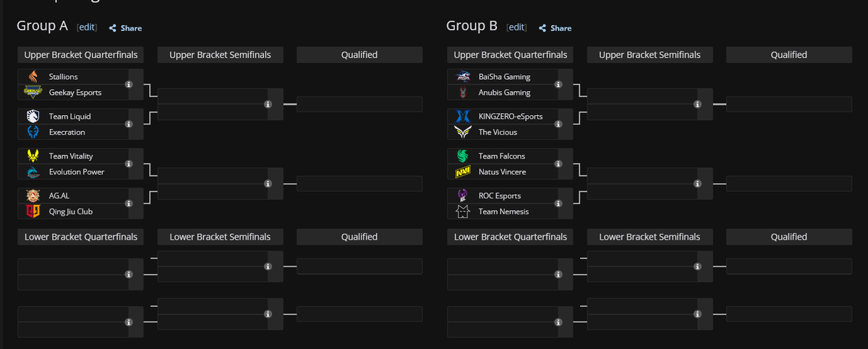Open info for KINGZERO-eSports vs The Vicious match
The width and height of the screenshot is (868, 349).
(558, 125)
